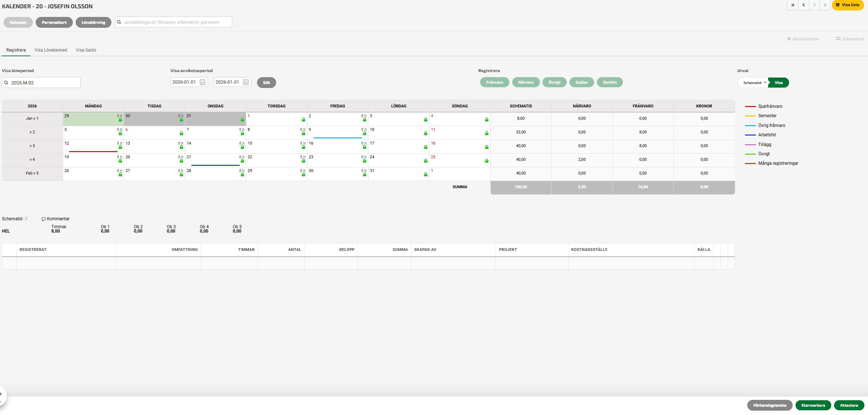The image size is (868, 415).
Task: Expand the sidebar chevron at bottom left
Action: [1, 394]
